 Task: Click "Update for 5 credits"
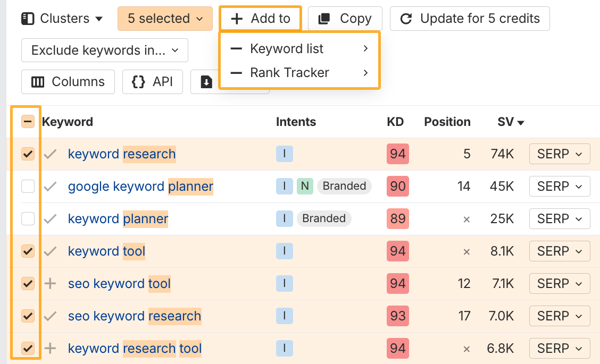click(469, 18)
